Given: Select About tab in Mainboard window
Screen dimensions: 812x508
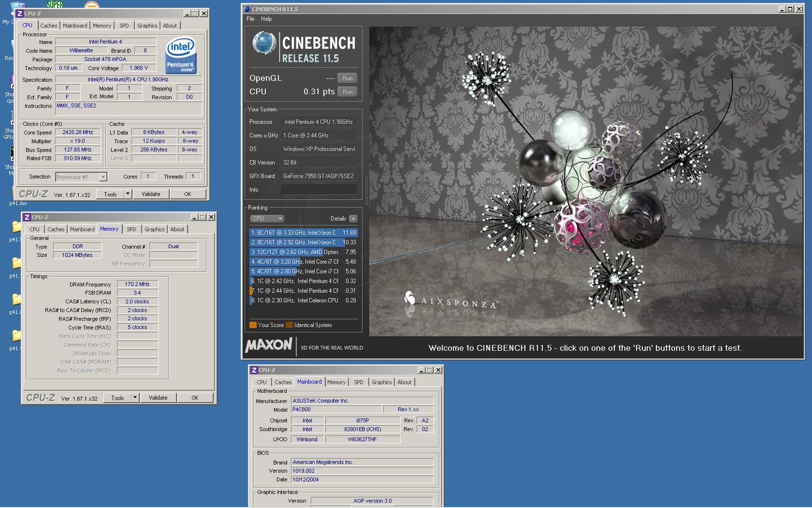Looking at the screenshot, I should (404, 382).
